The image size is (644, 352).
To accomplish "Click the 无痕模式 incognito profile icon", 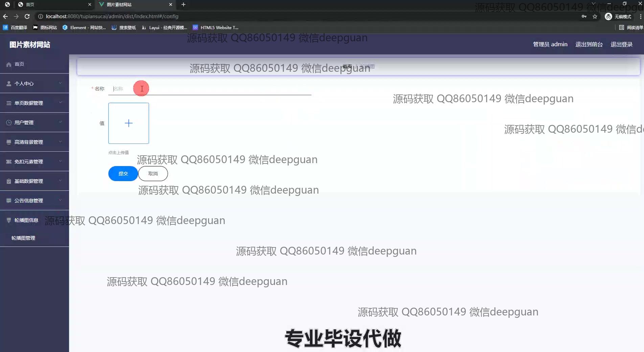I will click(x=618, y=16).
